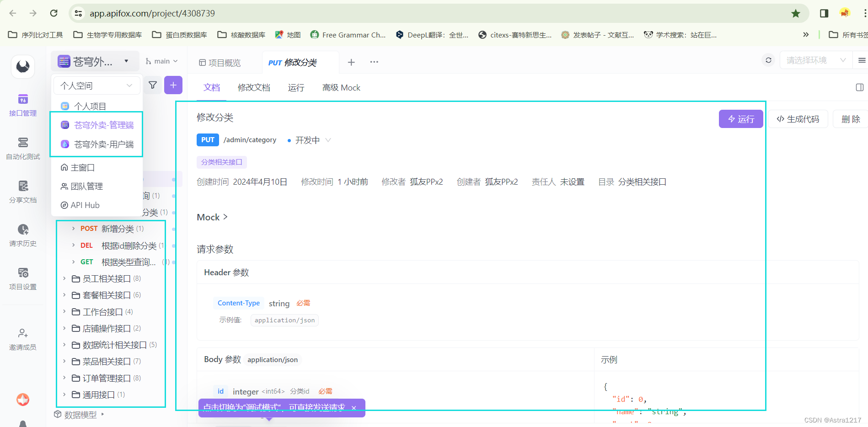Open the 项目设置 sidebar section

[x=23, y=279]
